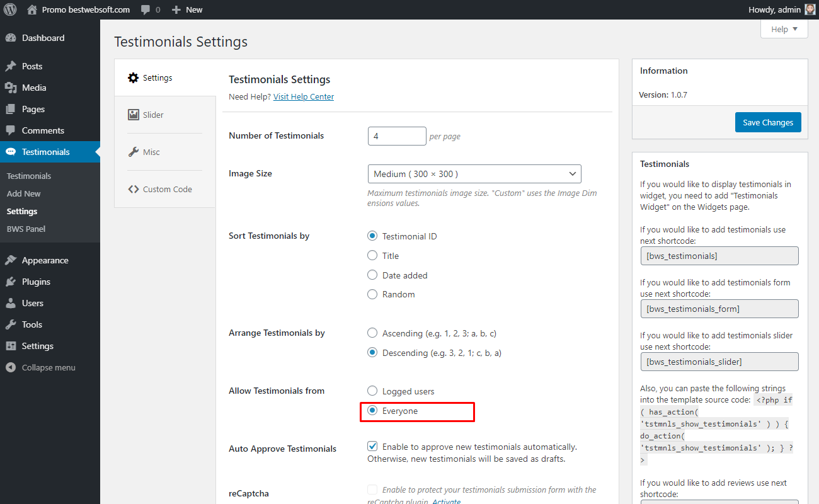Click the Users person icon
The height and width of the screenshot is (504, 819).
[x=11, y=303]
